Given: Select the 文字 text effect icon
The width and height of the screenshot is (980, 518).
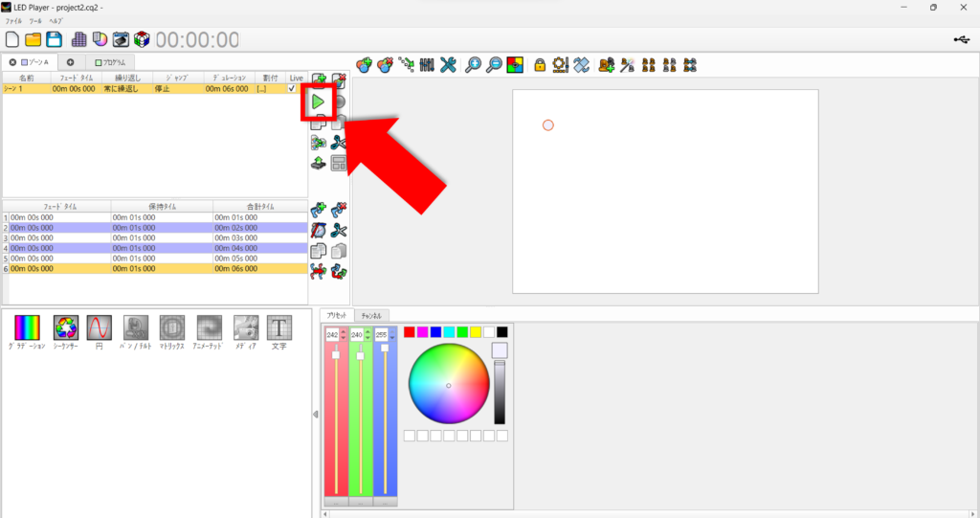Looking at the screenshot, I should [x=279, y=328].
